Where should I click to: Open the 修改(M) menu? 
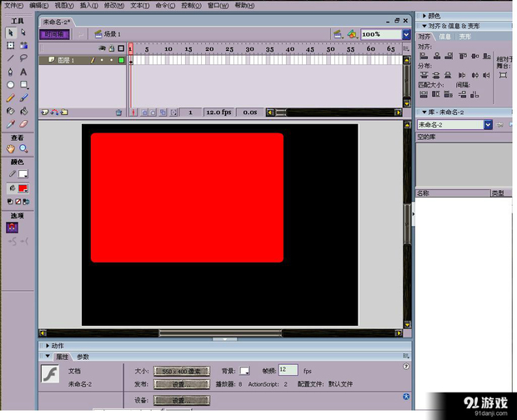click(x=114, y=5)
